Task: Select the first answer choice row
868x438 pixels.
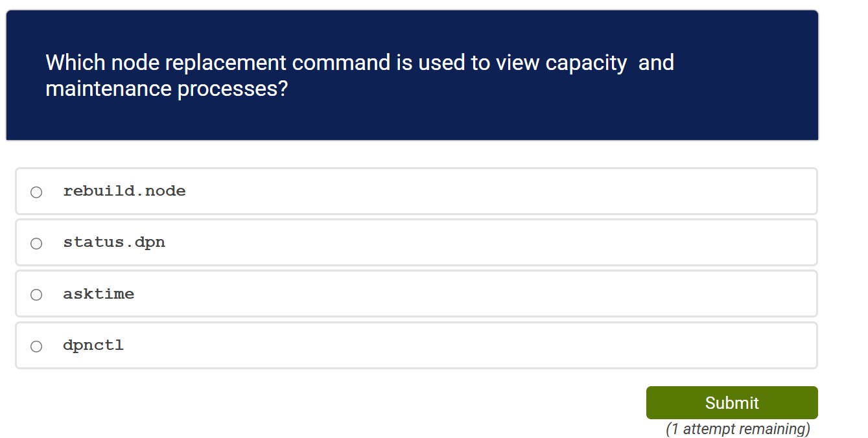Action: [415, 191]
